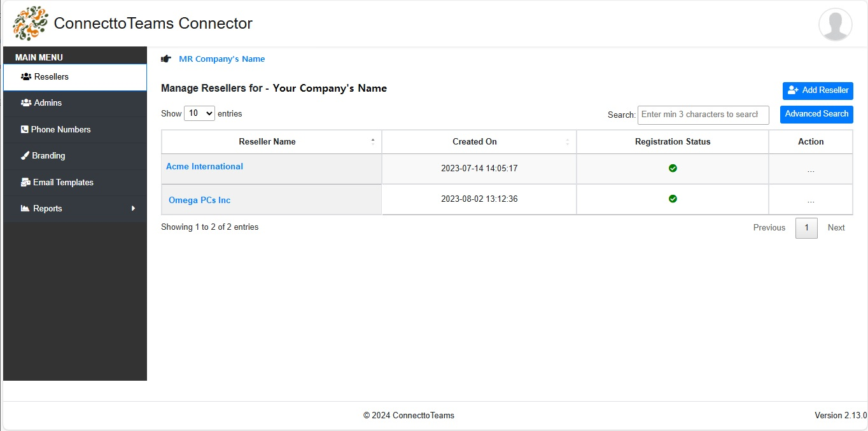Open the Branding section
Screen dimensions: 868x431
coord(75,156)
